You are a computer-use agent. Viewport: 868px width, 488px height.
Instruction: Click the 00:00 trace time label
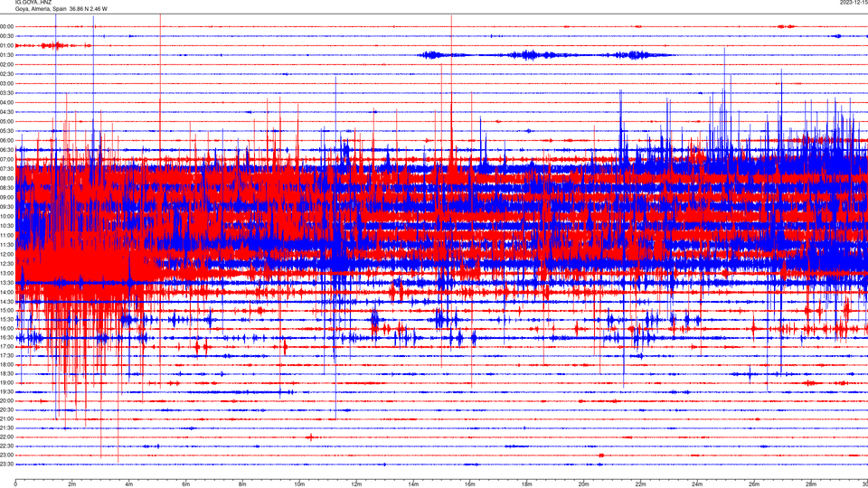[7, 26]
